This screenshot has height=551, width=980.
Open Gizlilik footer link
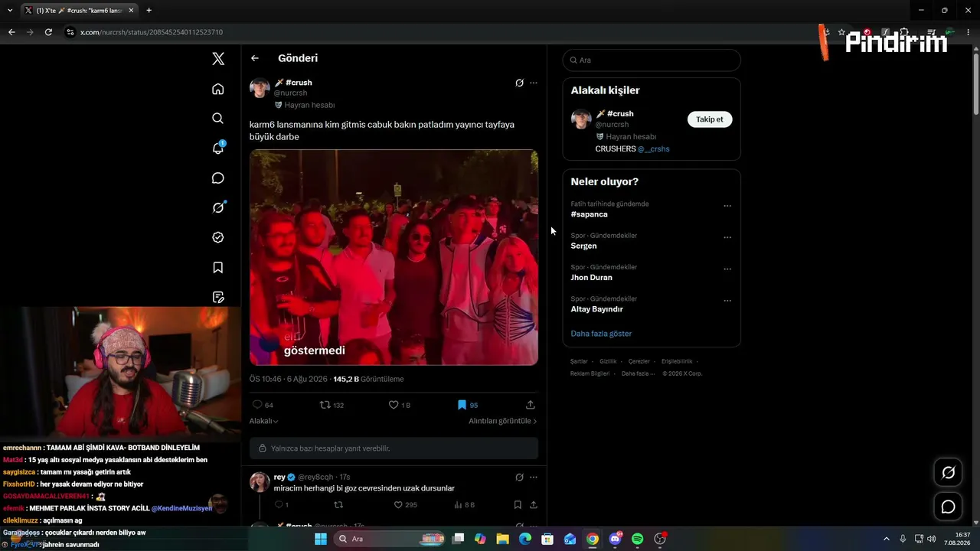pyautogui.click(x=608, y=361)
